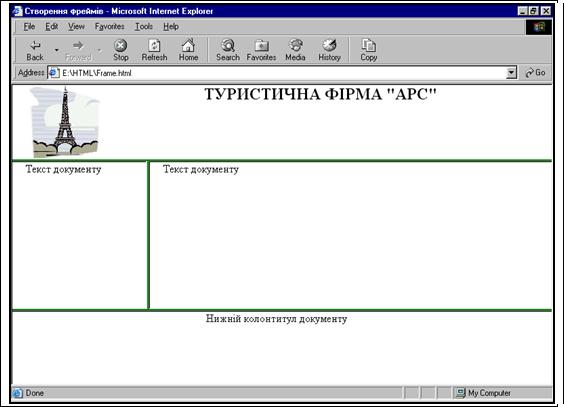Click the Done status text

35,393
